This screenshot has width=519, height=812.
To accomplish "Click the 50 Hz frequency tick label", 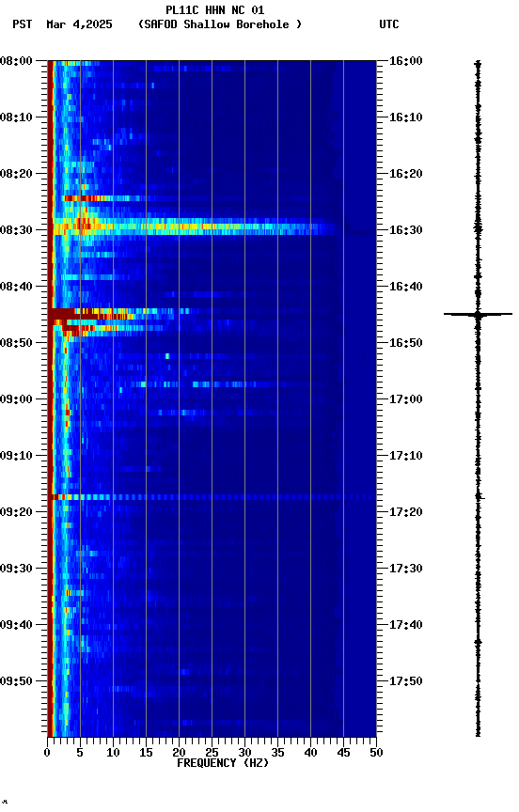I will pos(376,753).
